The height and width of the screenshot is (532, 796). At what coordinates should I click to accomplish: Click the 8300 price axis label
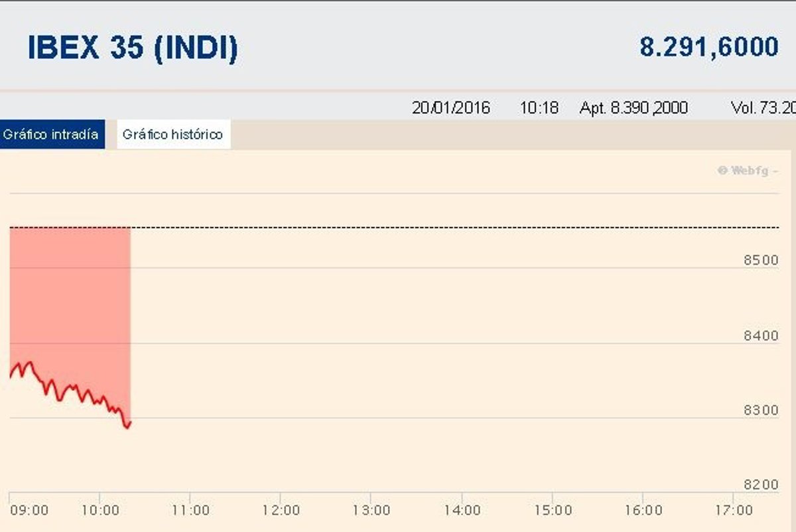[761, 411]
